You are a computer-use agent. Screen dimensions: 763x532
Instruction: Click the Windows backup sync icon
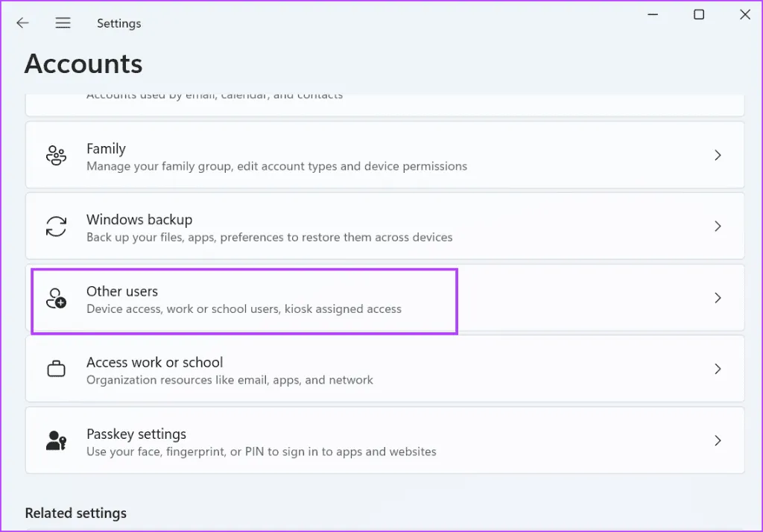[57, 227]
